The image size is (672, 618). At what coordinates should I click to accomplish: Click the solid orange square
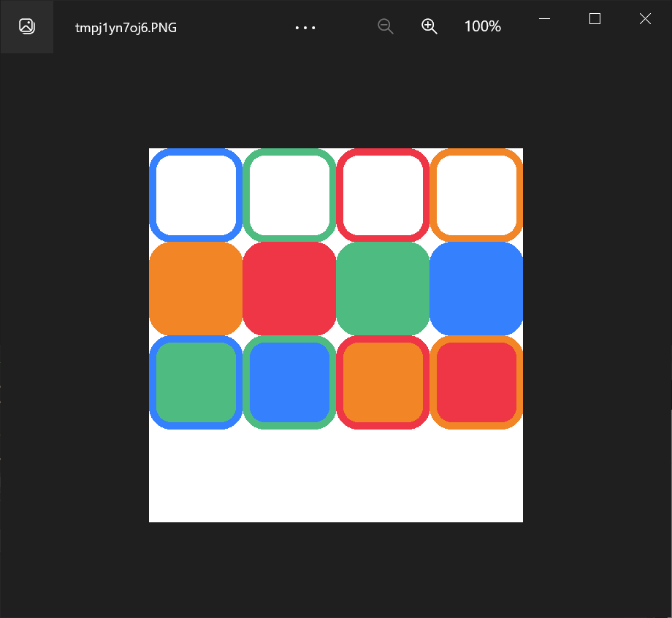pyautogui.click(x=196, y=289)
